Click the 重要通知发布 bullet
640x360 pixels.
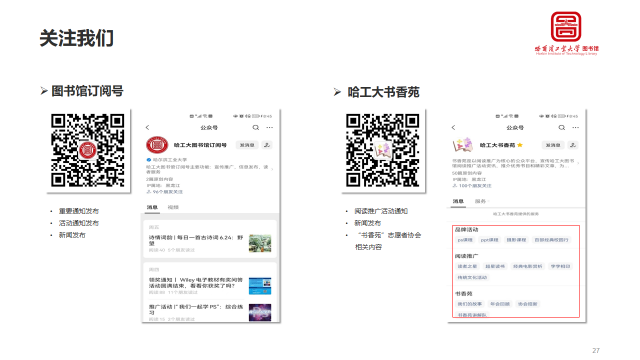click(79, 211)
